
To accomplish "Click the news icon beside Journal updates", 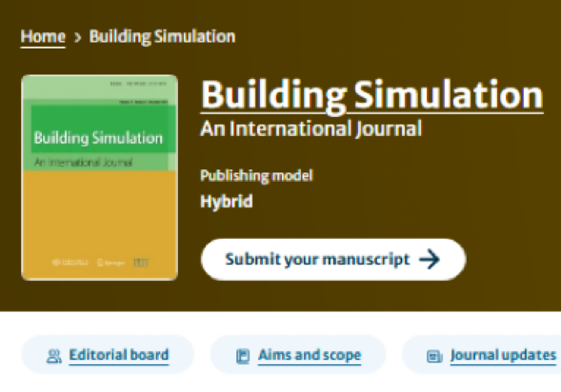I will pos(434,356).
